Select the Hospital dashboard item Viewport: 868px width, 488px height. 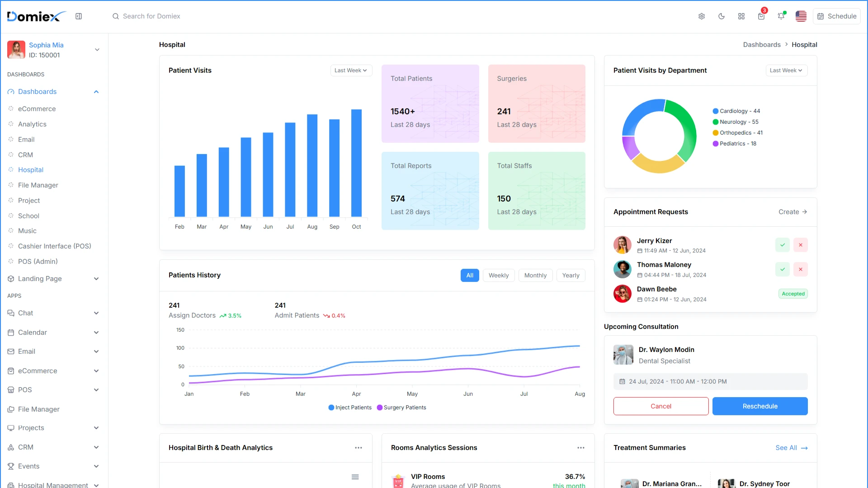(x=31, y=170)
